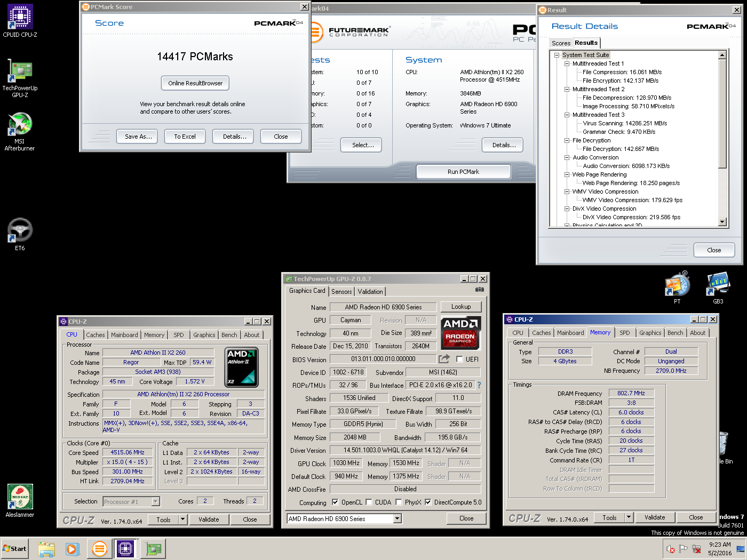Open the PT desktop shortcut
The height and width of the screenshot is (560, 747).
(x=677, y=287)
